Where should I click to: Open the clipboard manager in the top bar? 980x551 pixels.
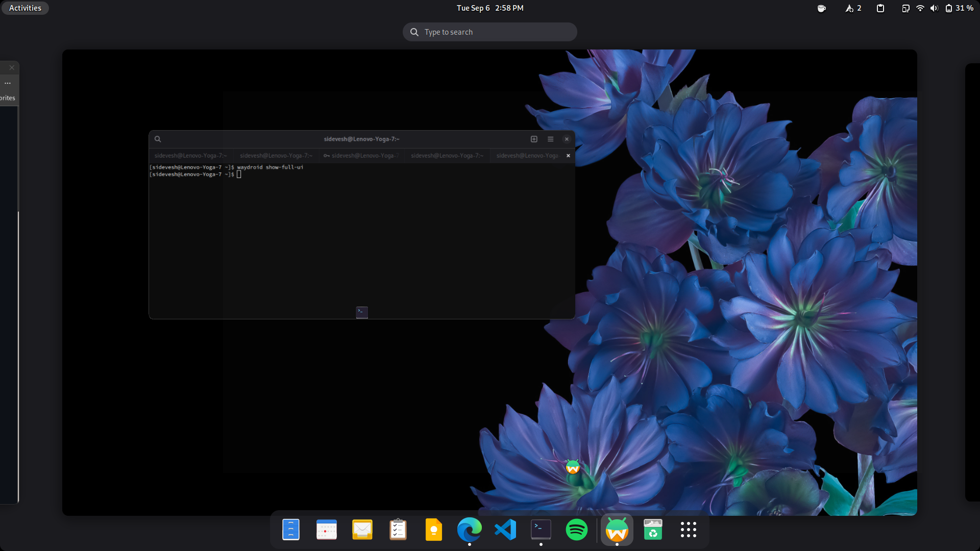click(880, 8)
